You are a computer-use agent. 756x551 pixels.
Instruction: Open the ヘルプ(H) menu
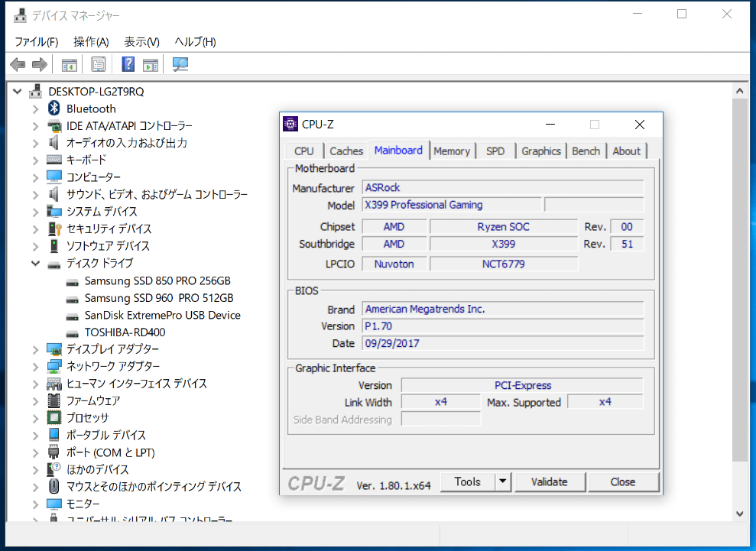[195, 42]
